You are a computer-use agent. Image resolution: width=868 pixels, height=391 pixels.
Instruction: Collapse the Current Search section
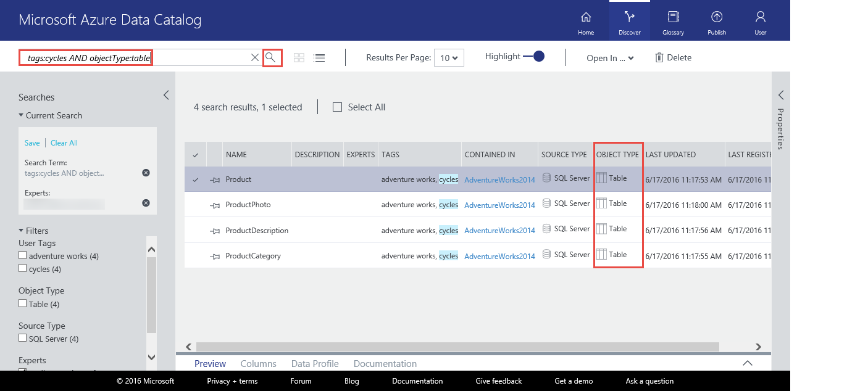pyautogui.click(x=22, y=115)
